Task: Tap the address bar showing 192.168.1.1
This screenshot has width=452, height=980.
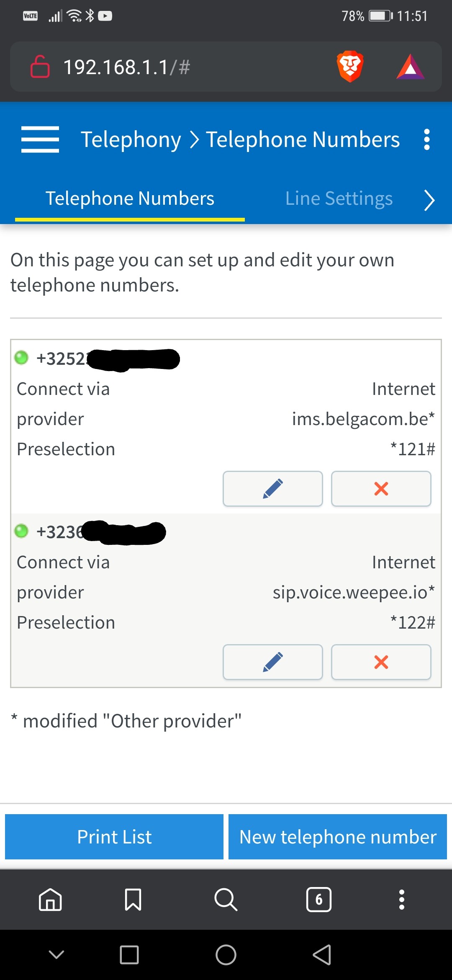Action: coord(167,67)
